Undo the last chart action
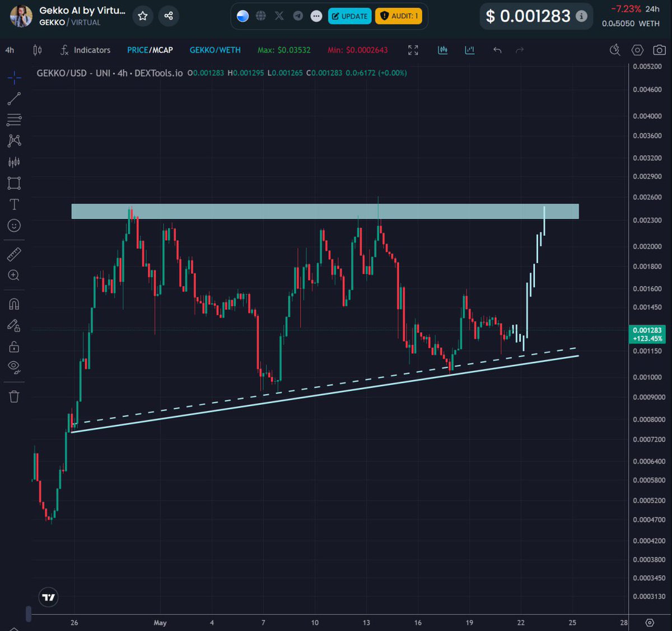Image resolution: width=672 pixels, height=631 pixels. (x=497, y=50)
